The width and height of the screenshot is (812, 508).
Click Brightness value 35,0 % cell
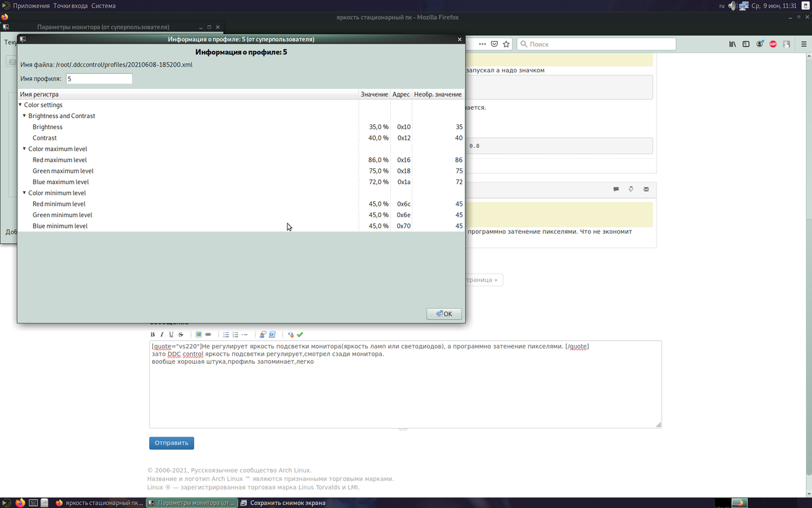(379, 127)
